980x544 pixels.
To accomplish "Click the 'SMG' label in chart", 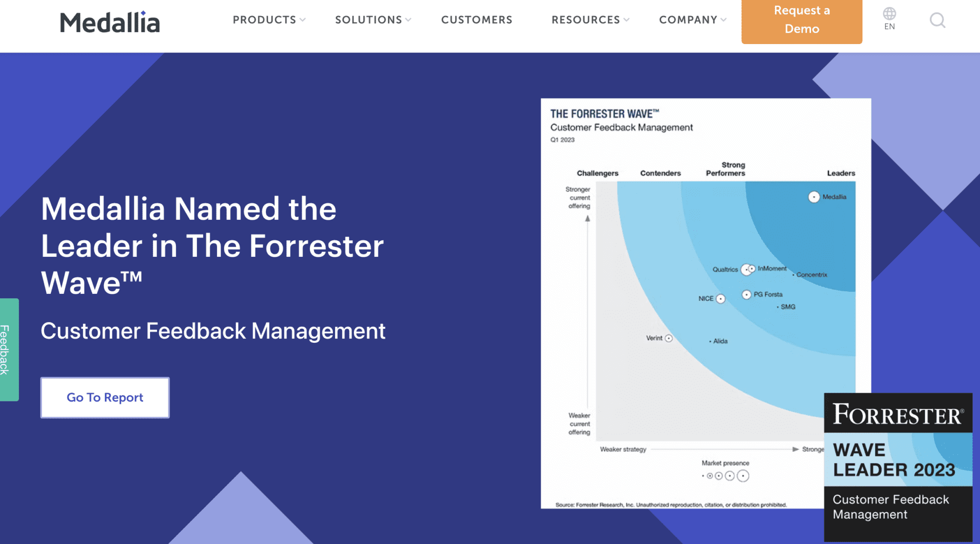I will pyautogui.click(x=788, y=307).
